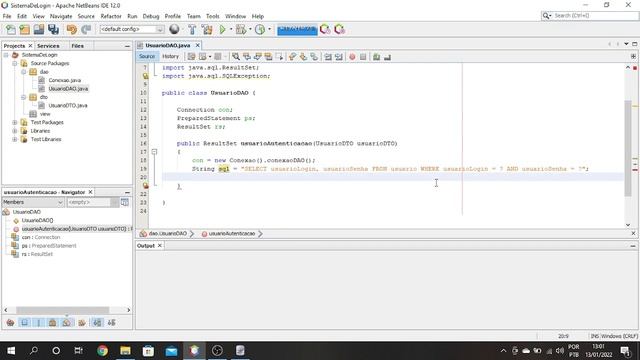Click the Debug Project icon
The height and width of the screenshot is (360, 640).
click(241, 29)
